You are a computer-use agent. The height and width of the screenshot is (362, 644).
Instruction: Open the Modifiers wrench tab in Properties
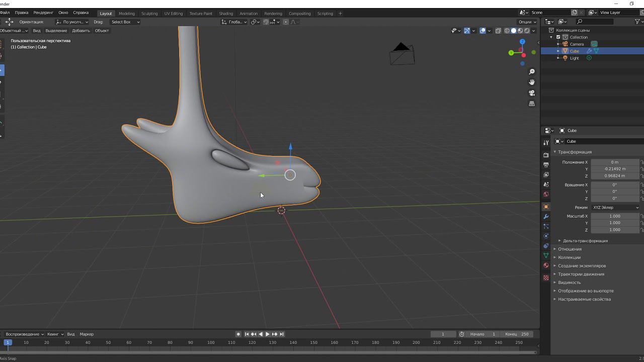coord(546,217)
